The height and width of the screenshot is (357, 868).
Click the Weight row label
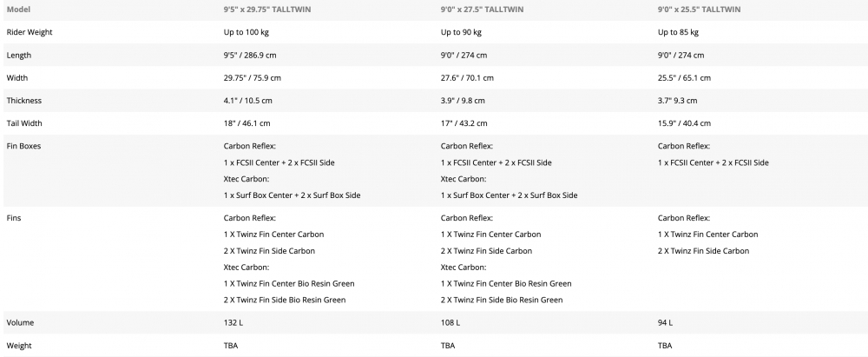point(19,346)
